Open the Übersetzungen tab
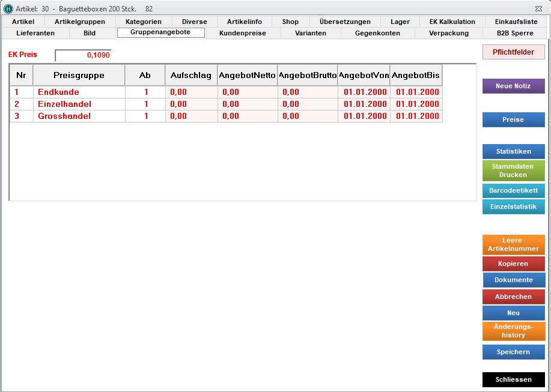This screenshot has width=551, height=392. tap(345, 22)
